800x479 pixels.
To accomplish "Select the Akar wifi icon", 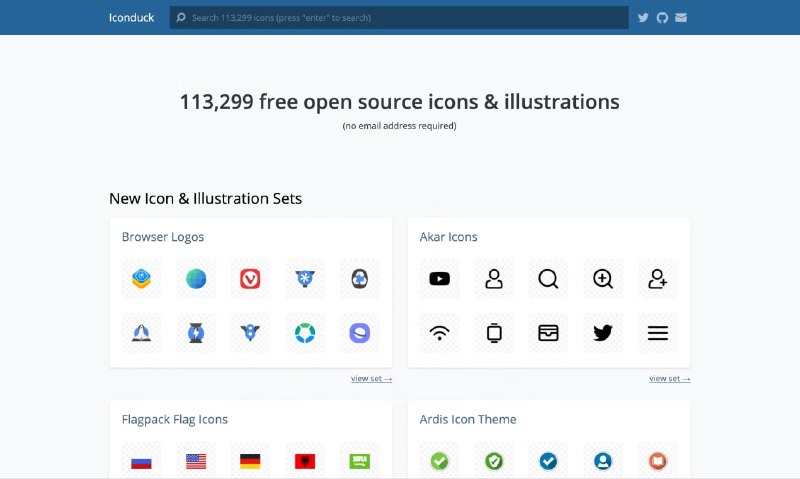I will coord(439,333).
